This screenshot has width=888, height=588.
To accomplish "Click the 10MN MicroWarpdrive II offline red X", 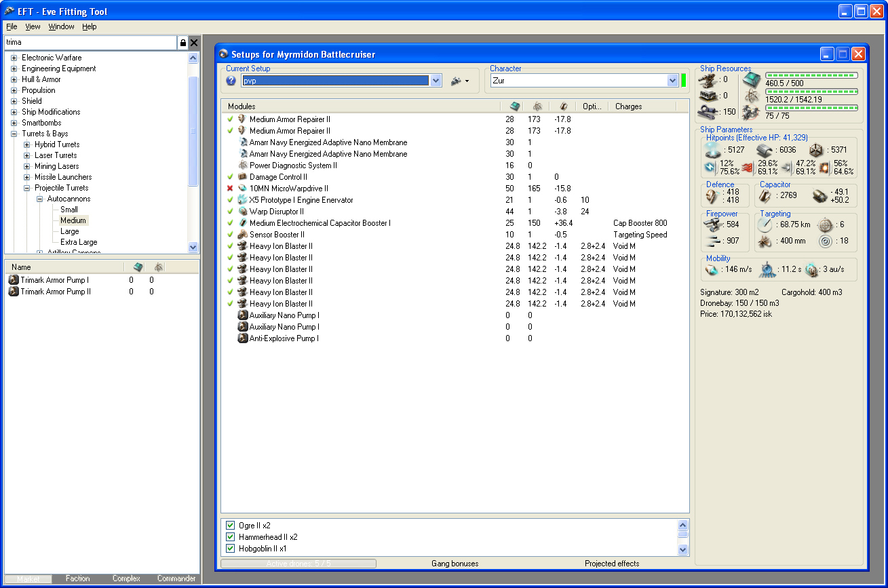I will coord(230,189).
